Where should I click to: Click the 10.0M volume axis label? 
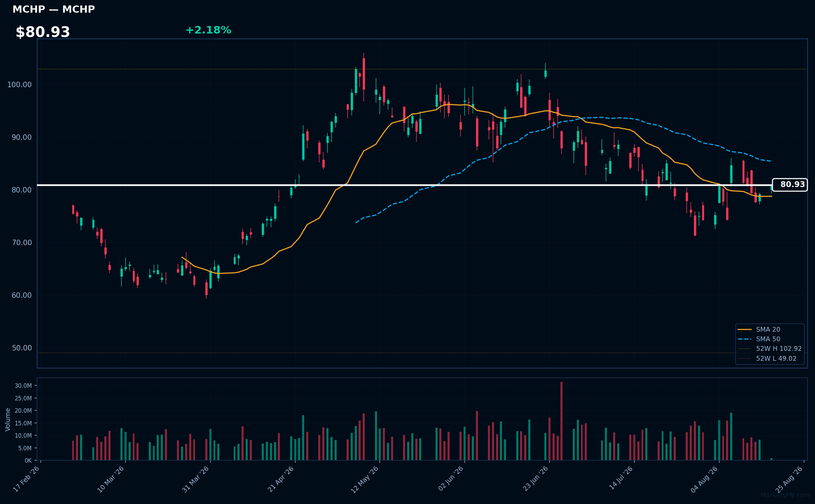[x=23, y=435]
